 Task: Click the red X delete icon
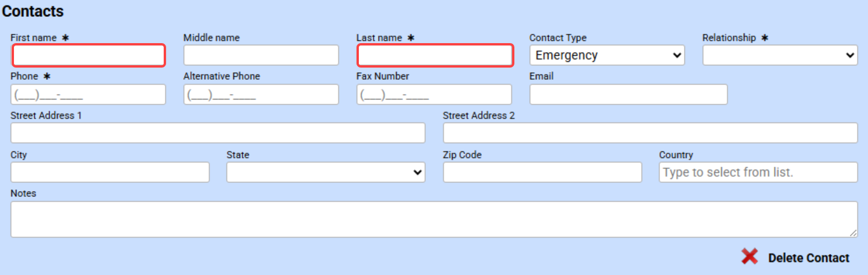(x=749, y=257)
